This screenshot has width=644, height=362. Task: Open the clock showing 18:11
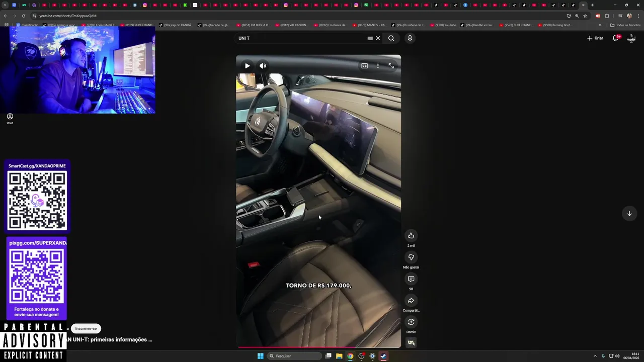click(631, 356)
